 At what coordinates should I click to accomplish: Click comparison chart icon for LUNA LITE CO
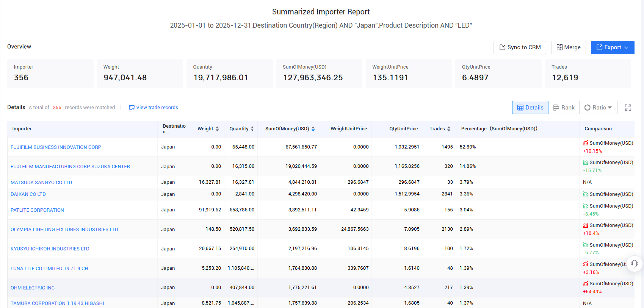pyautogui.click(x=586, y=264)
